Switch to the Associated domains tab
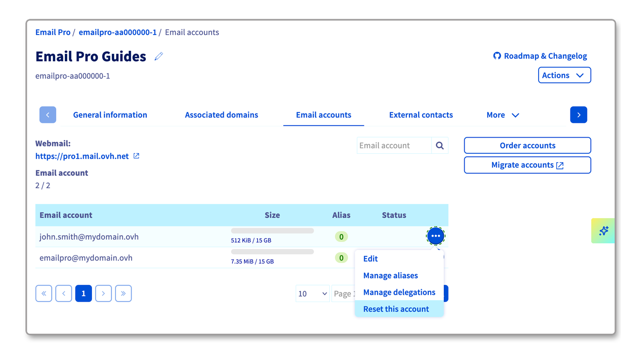 (x=221, y=115)
